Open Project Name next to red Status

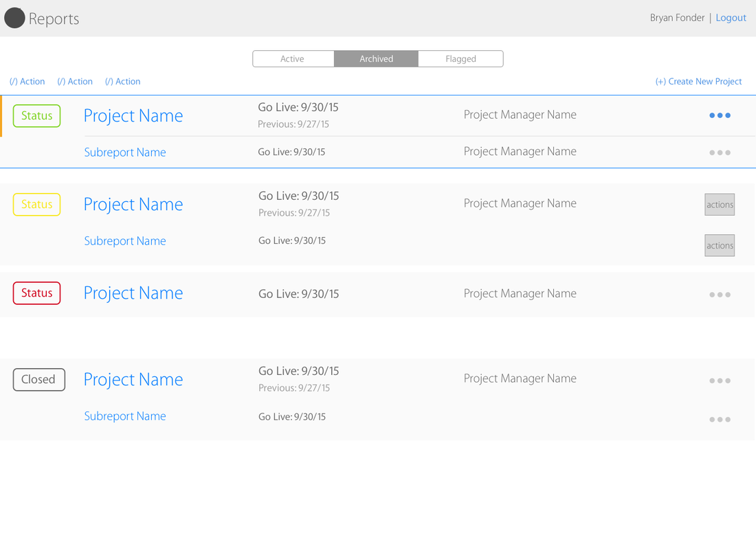click(x=133, y=293)
